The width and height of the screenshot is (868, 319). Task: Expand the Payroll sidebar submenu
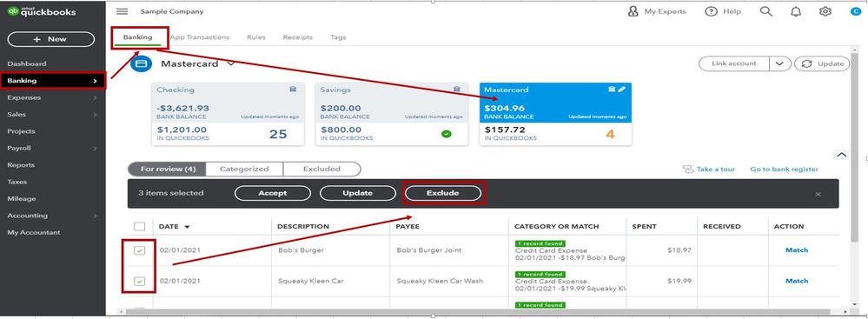click(x=96, y=149)
